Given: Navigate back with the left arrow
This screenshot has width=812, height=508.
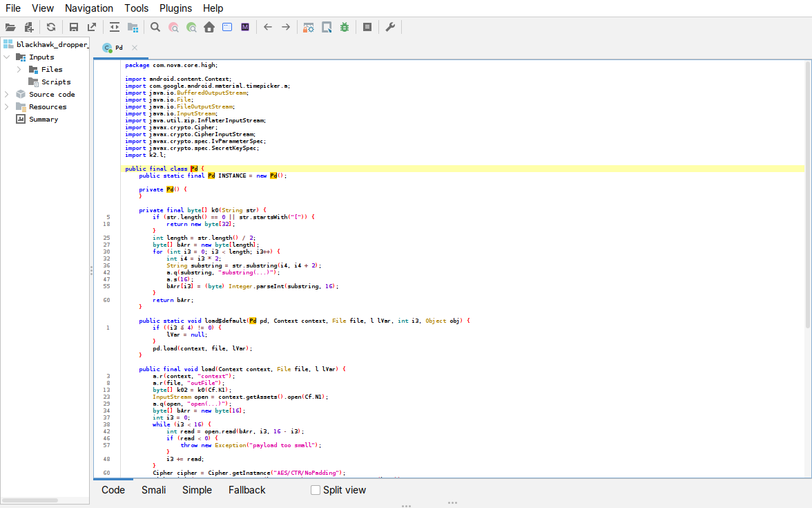Looking at the screenshot, I should click(268, 28).
